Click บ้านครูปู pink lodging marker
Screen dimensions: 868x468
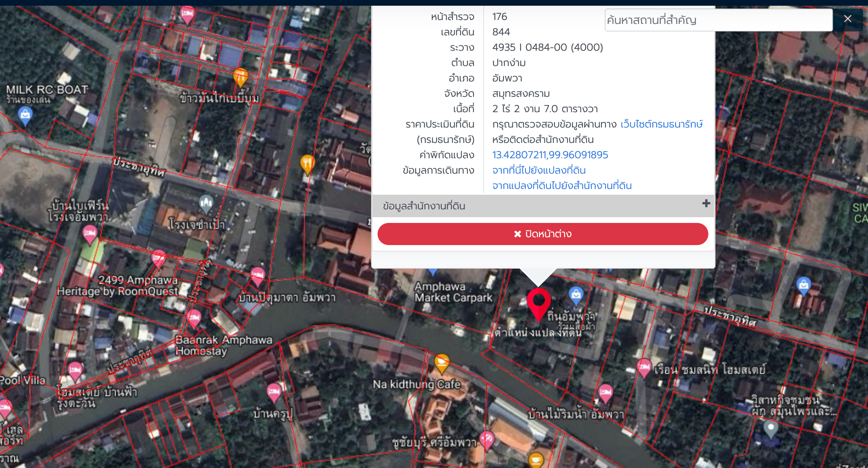[274, 392]
